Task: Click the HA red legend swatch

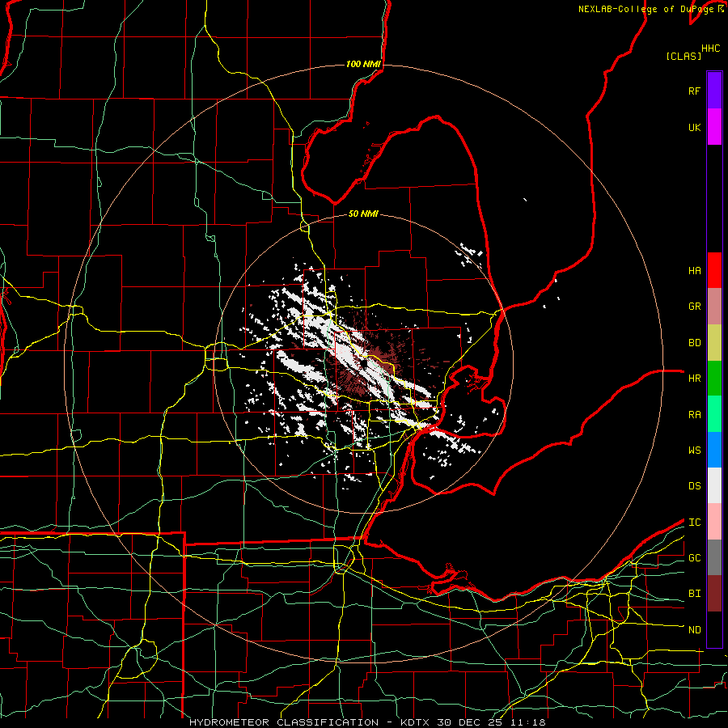Action: pos(714,270)
